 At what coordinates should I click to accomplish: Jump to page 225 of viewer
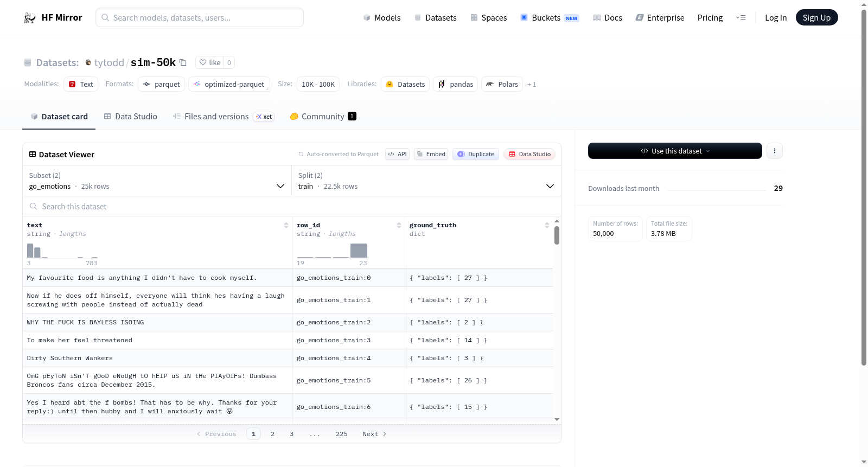342,434
